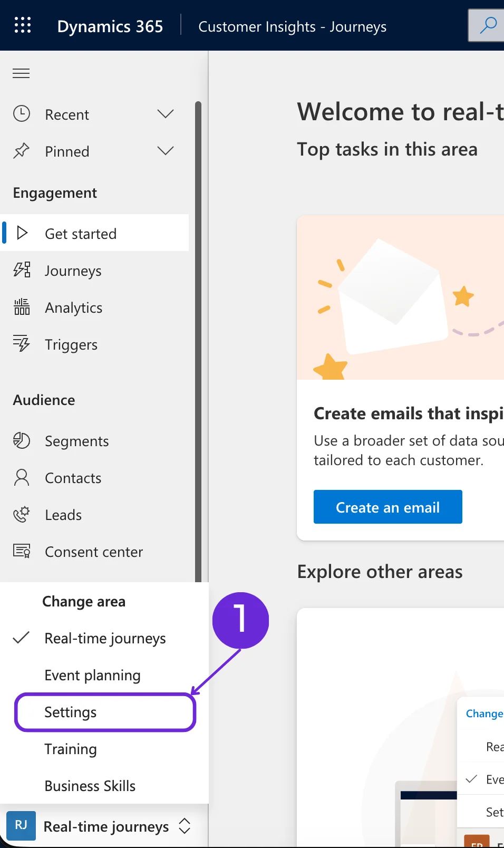Click the Analytics chart icon
Viewport: 504px width, 848px height.
[22, 307]
